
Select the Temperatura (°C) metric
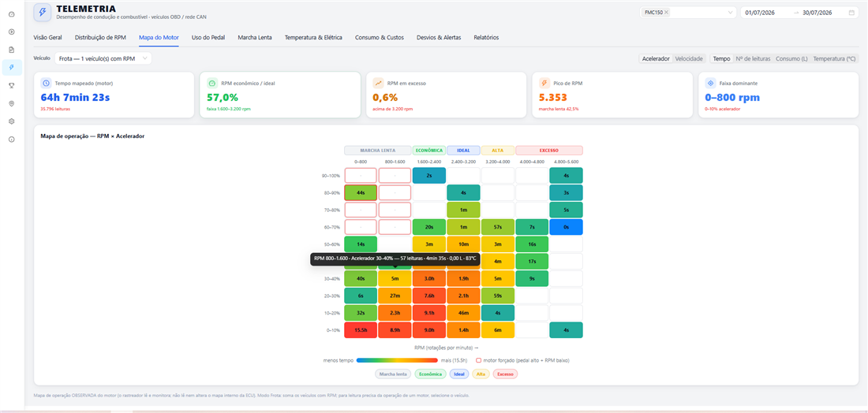[x=834, y=58]
